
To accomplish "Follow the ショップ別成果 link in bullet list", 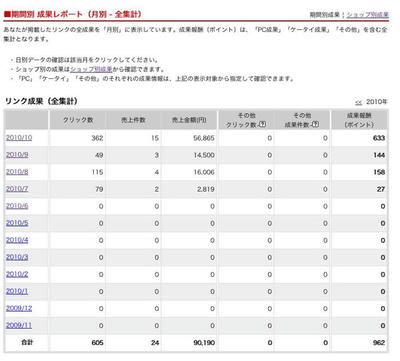I will 91,69.
